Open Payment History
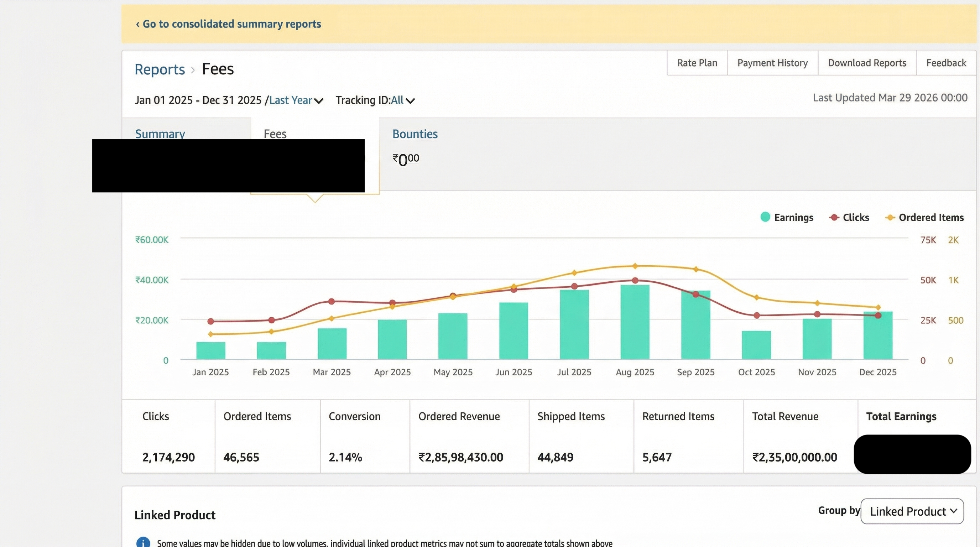980x547 pixels. (x=772, y=63)
